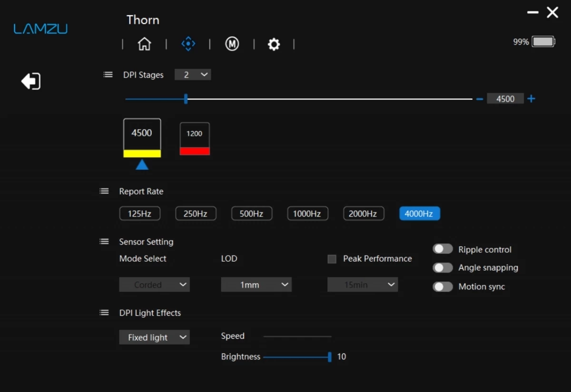Click the Sensor Setting list icon
The image size is (571, 392).
(104, 242)
